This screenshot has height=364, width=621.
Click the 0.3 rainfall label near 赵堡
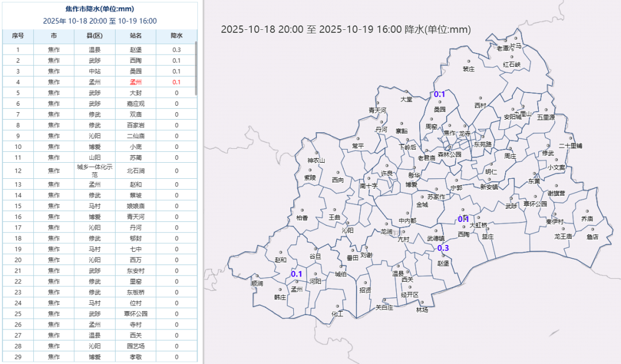tap(443, 248)
